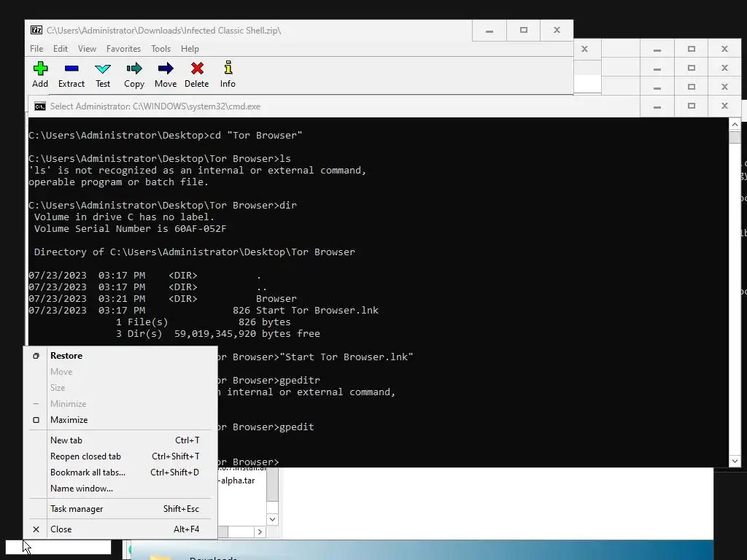Open the Favorites menu in 7-Zip

point(123,49)
